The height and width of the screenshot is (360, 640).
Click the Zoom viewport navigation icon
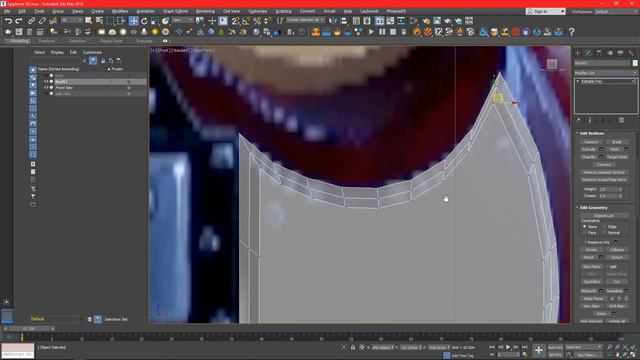click(x=610, y=347)
